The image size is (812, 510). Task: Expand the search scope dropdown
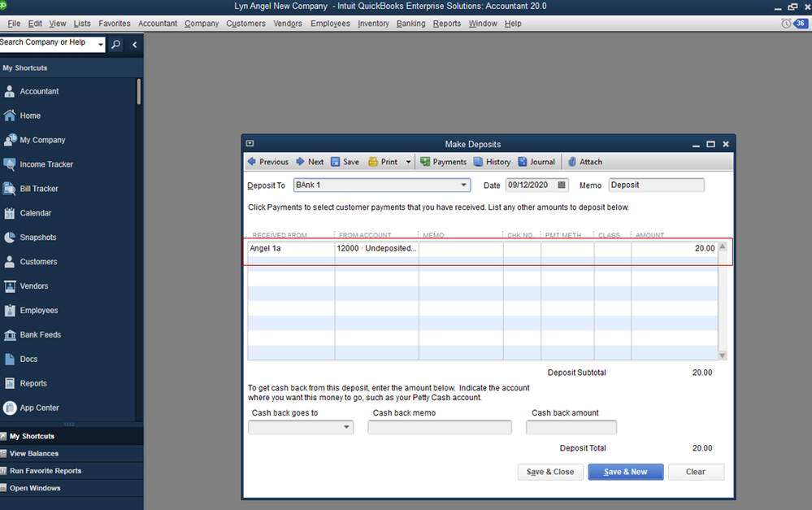tap(101, 45)
